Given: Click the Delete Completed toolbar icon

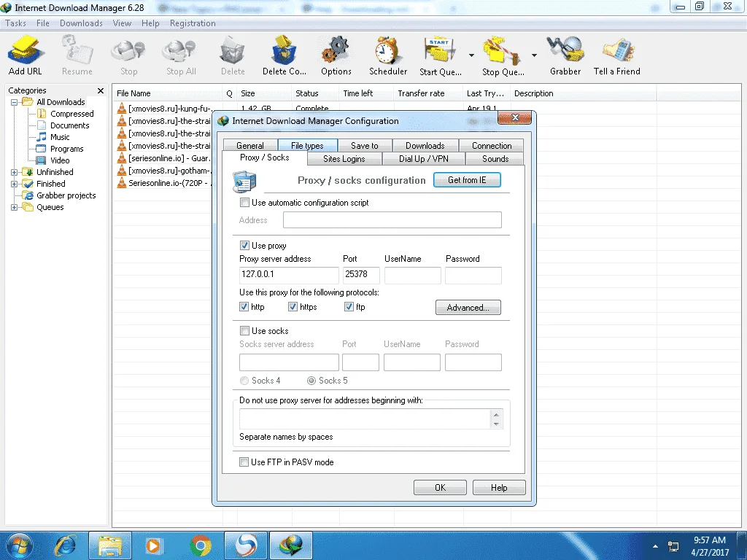Looking at the screenshot, I should [284, 50].
